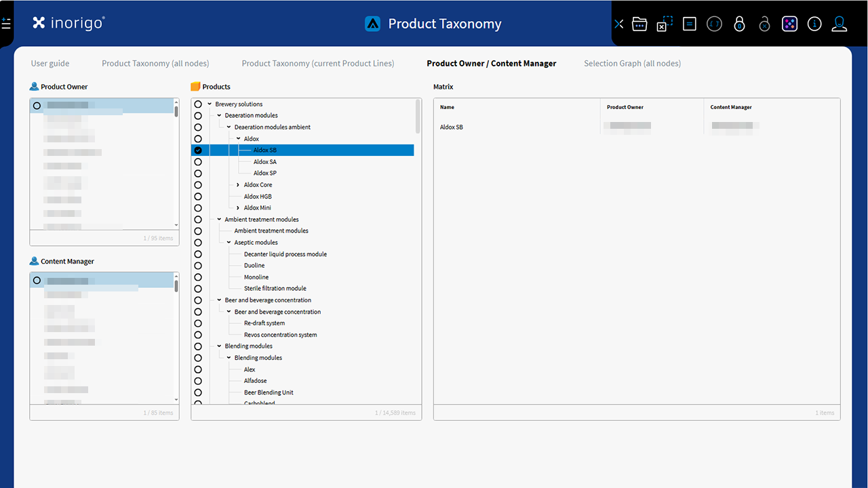Select the radio button for Aldox SA

click(198, 162)
